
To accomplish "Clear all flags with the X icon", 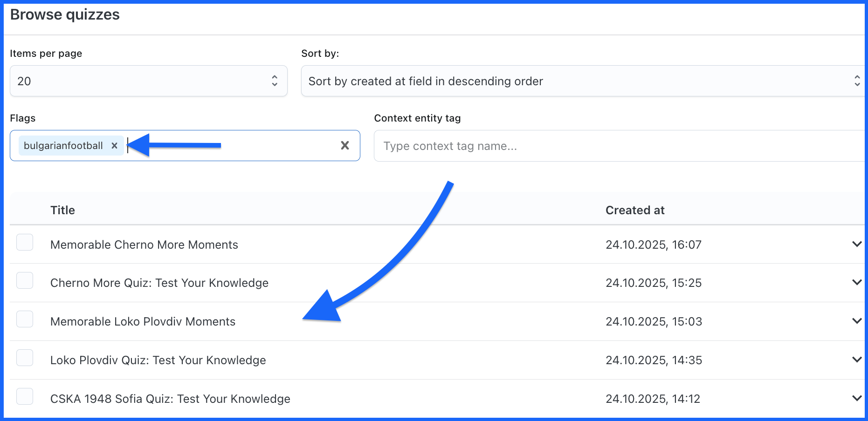I will 345,146.
